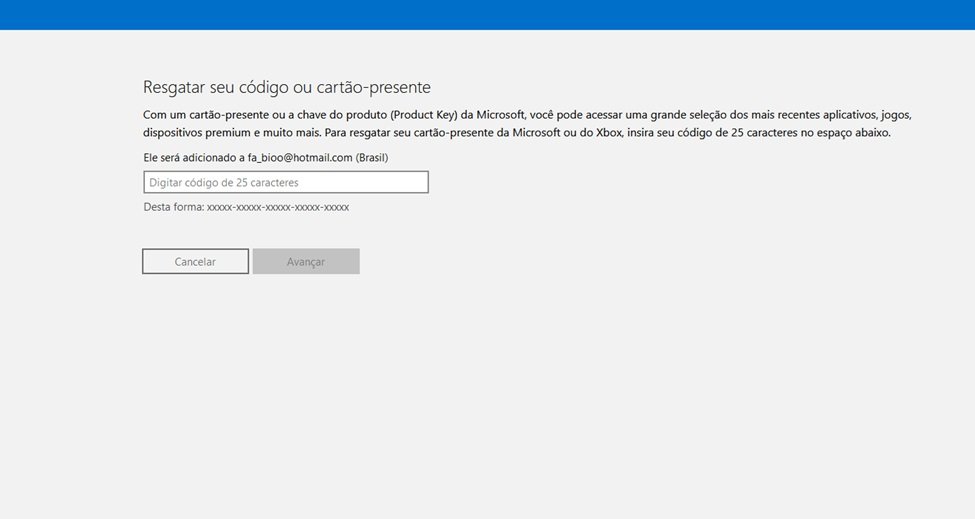Click the Avançar button
975x519 pixels.
[x=306, y=262]
